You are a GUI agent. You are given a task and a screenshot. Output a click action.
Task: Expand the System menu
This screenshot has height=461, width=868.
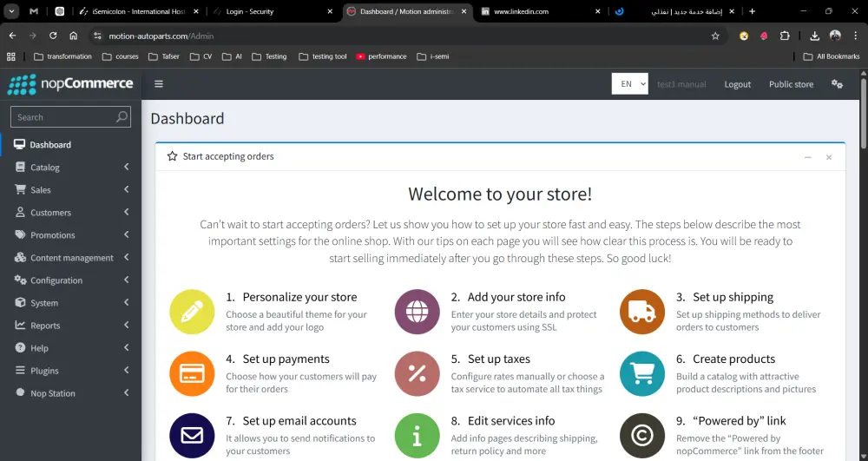pyautogui.click(x=71, y=303)
